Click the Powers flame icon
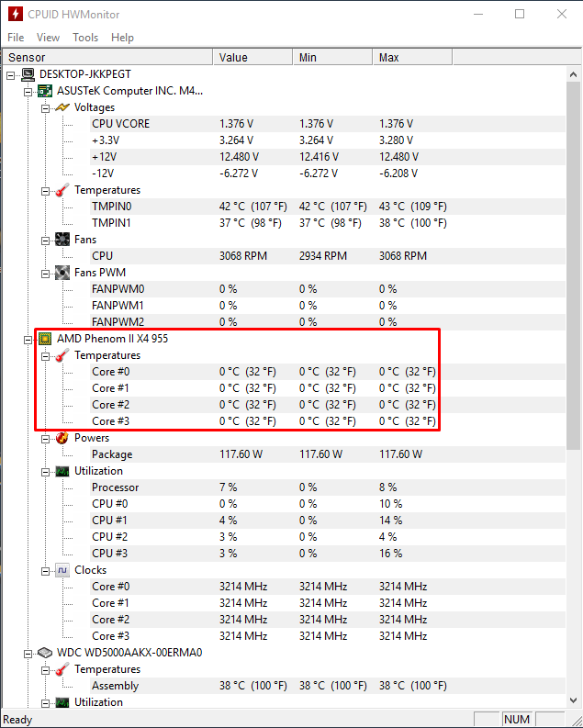The image size is (583, 728). 62,438
